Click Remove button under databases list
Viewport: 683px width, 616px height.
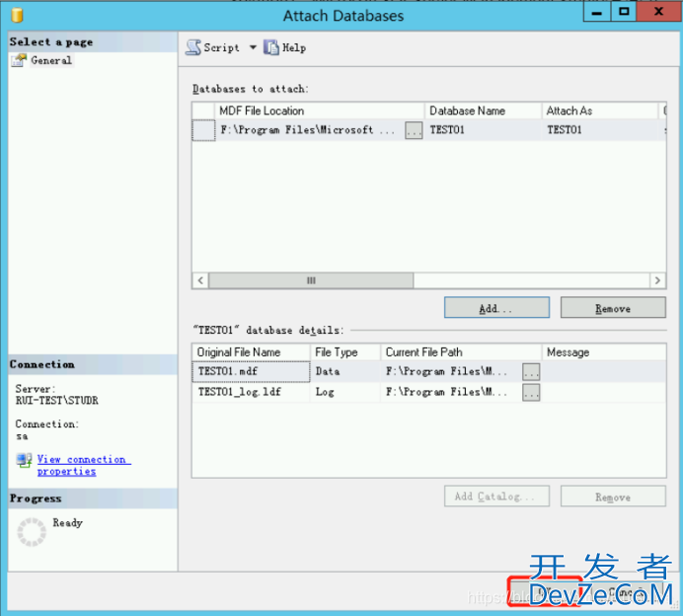pyautogui.click(x=613, y=308)
